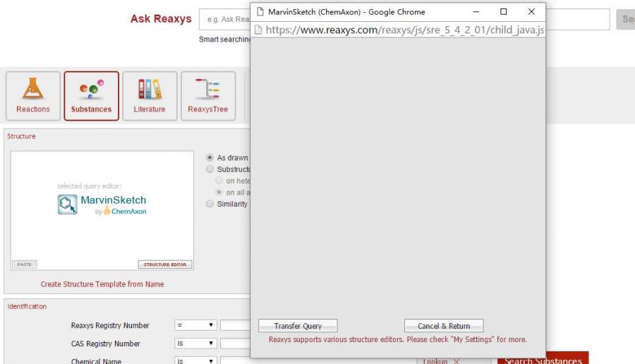Click the Ask Reaxys search input field
Image resolution: width=635 pixels, height=364 pixels.
pyautogui.click(x=225, y=19)
